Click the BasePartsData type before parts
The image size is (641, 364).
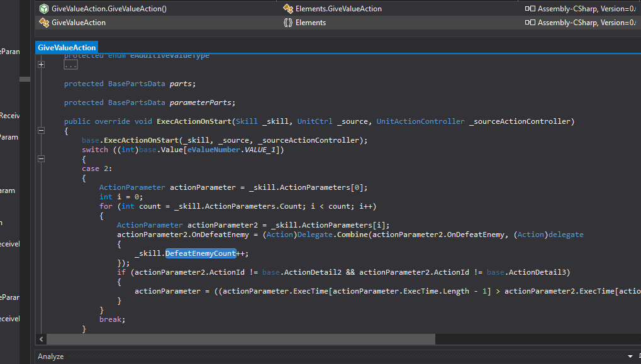click(137, 84)
